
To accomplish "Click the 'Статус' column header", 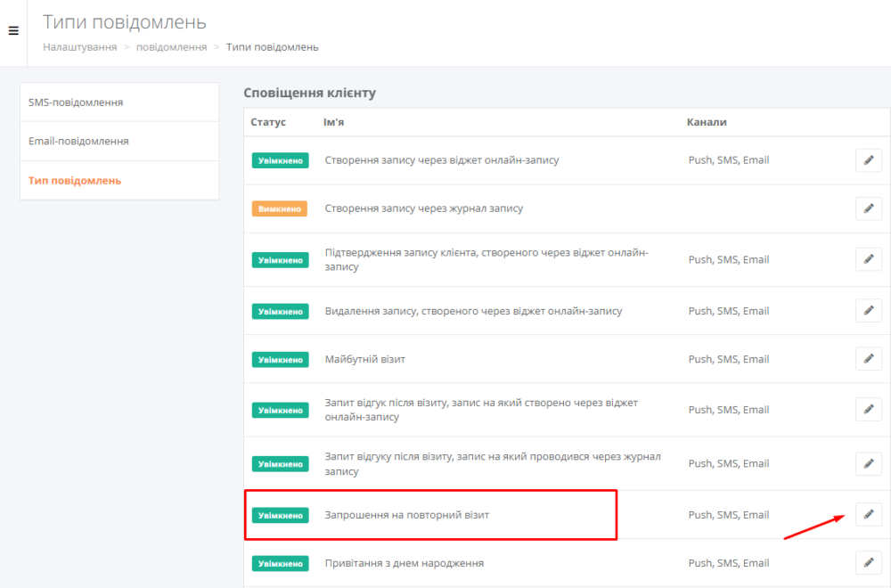I will [268, 122].
